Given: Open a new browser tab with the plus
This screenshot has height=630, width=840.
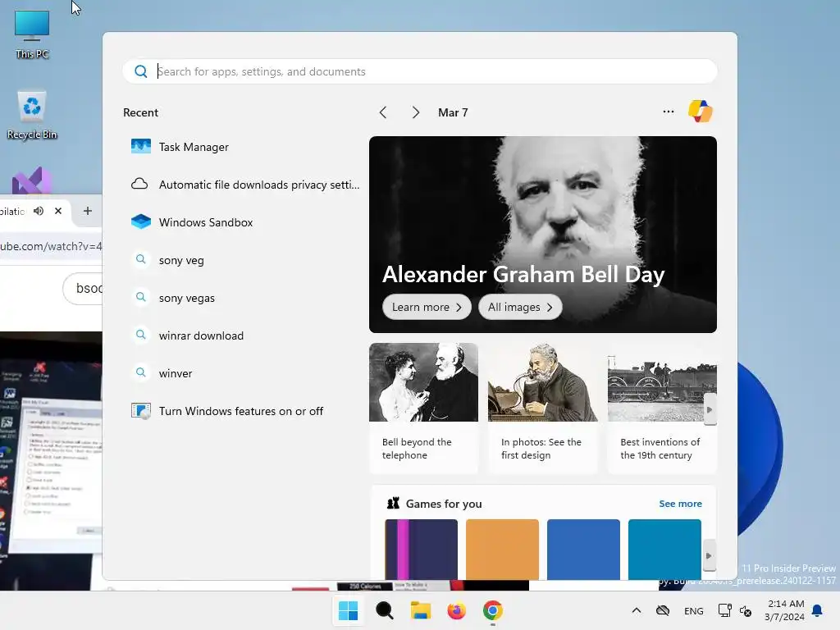Looking at the screenshot, I should (x=88, y=211).
